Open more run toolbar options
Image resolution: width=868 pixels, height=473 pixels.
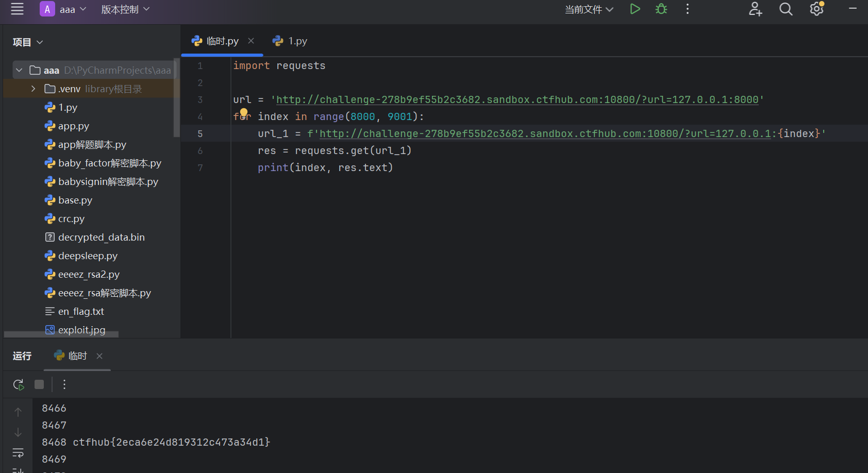[x=64, y=384]
